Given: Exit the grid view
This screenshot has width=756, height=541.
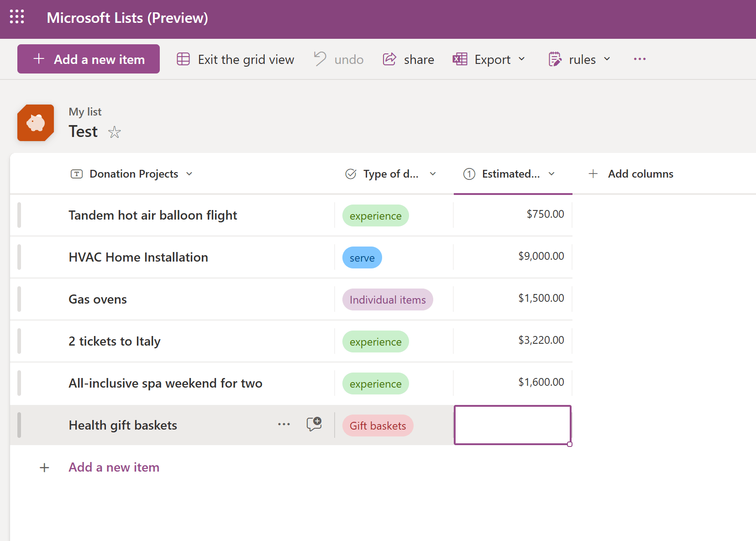Looking at the screenshot, I should pos(236,59).
